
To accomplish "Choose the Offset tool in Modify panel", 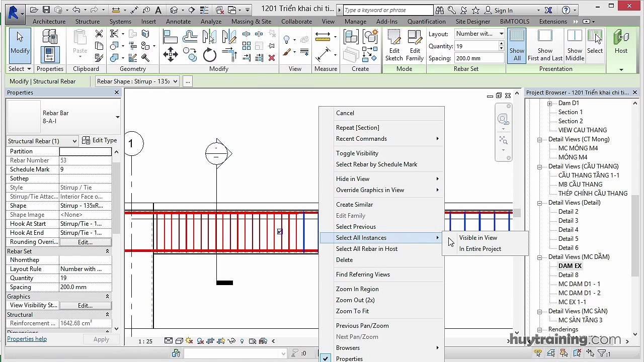I will click(190, 37).
